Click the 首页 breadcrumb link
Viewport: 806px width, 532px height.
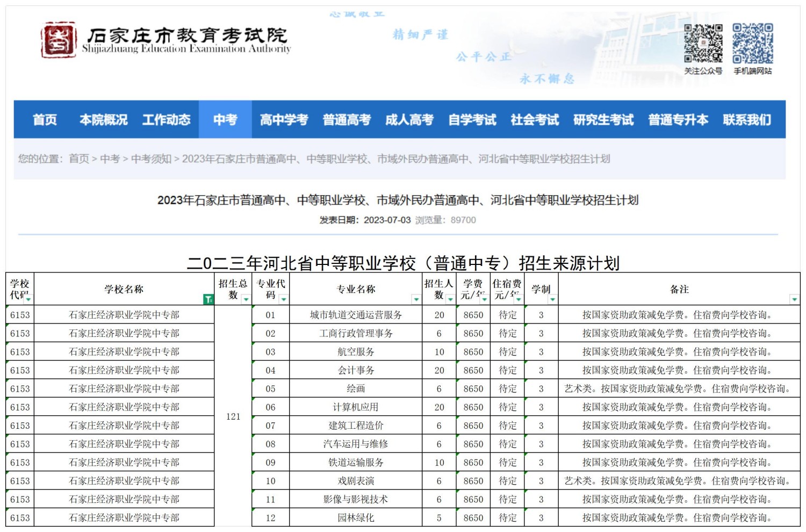(x=79, y=159)
